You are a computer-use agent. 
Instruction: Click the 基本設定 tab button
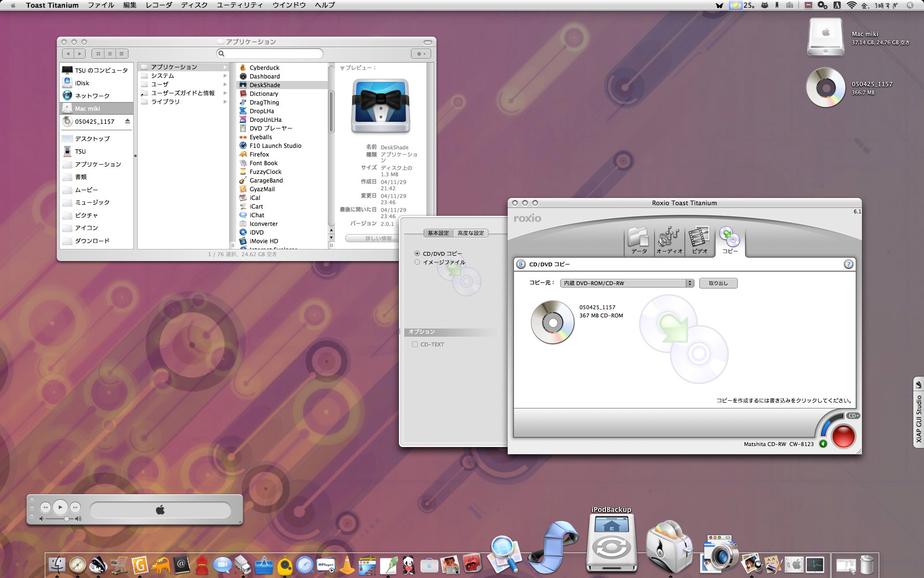(438, 233)
